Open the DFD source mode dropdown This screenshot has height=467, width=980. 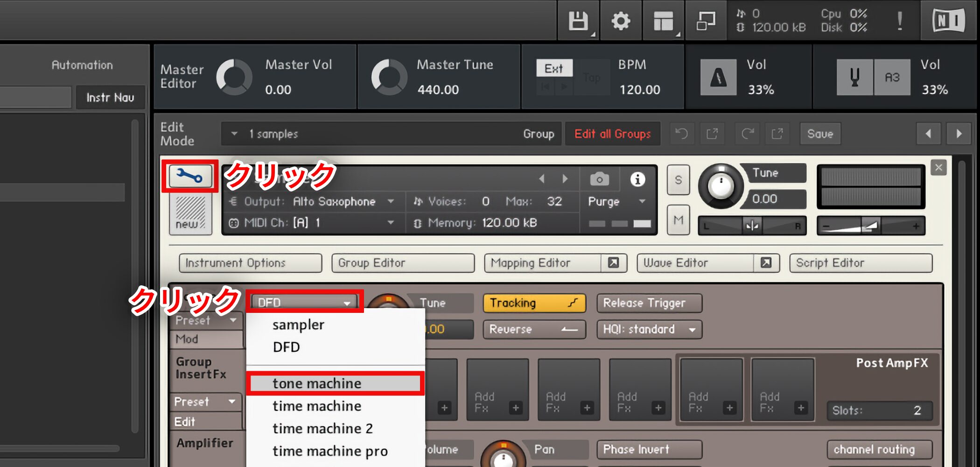tap(304, 303)
